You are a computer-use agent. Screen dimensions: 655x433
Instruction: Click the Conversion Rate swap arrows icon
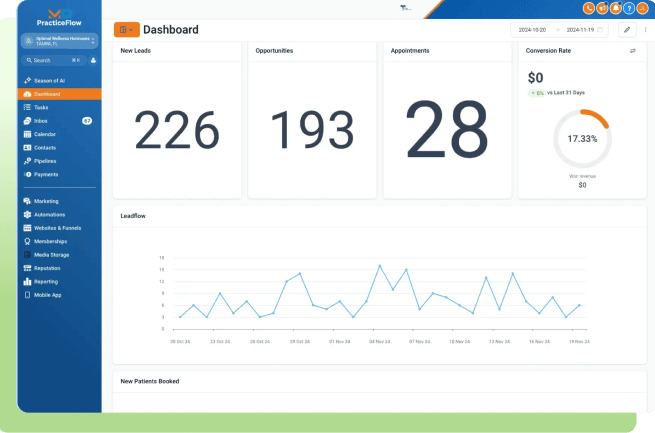tap(632, 51)
